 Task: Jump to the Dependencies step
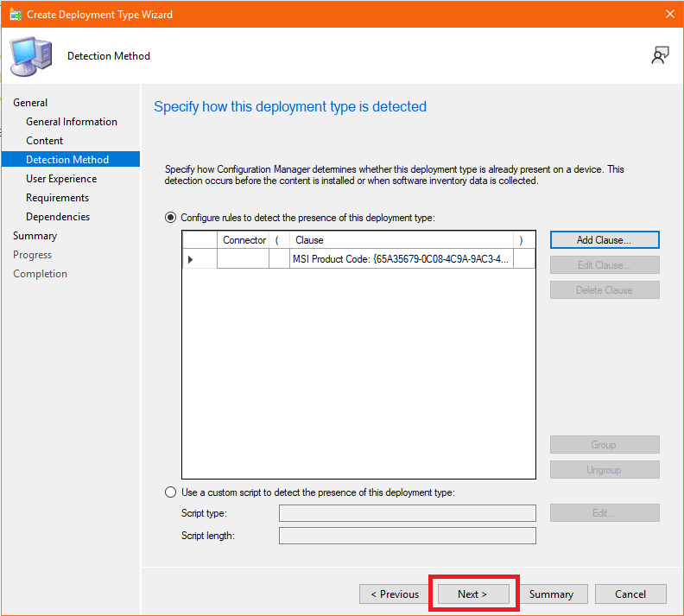(x=58, y=217)
